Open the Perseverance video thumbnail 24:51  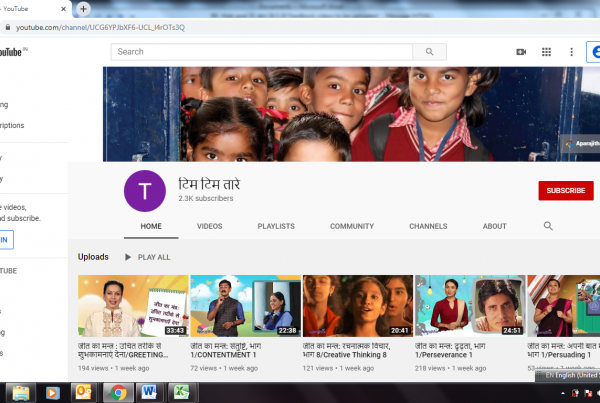[x=470, y=306]
